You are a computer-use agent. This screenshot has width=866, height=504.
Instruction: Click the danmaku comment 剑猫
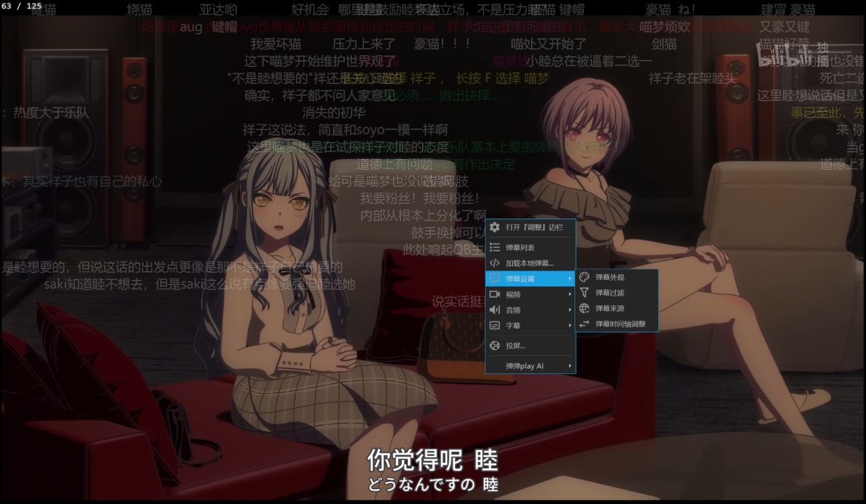(664, 44)
